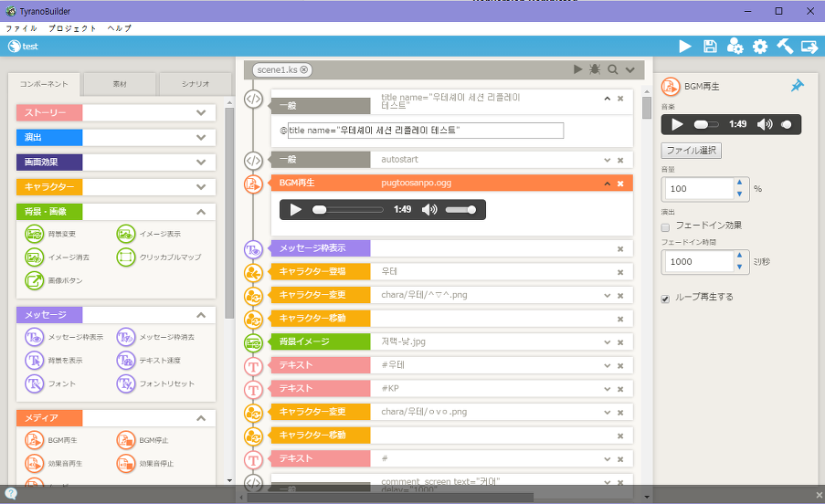Expand the 演出 category
The height and width of the screenshot is (504, 825).
(x=201, y=137)
